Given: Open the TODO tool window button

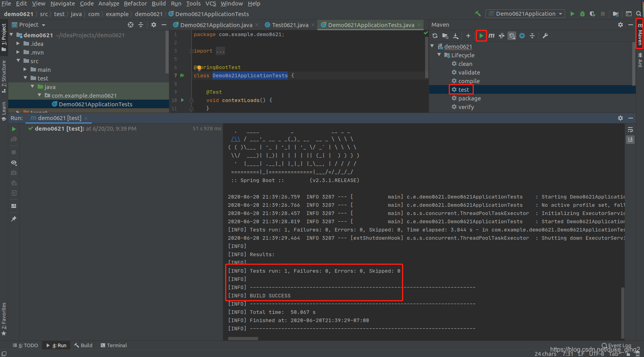Looking at the screenshot, I should (25, 346).
